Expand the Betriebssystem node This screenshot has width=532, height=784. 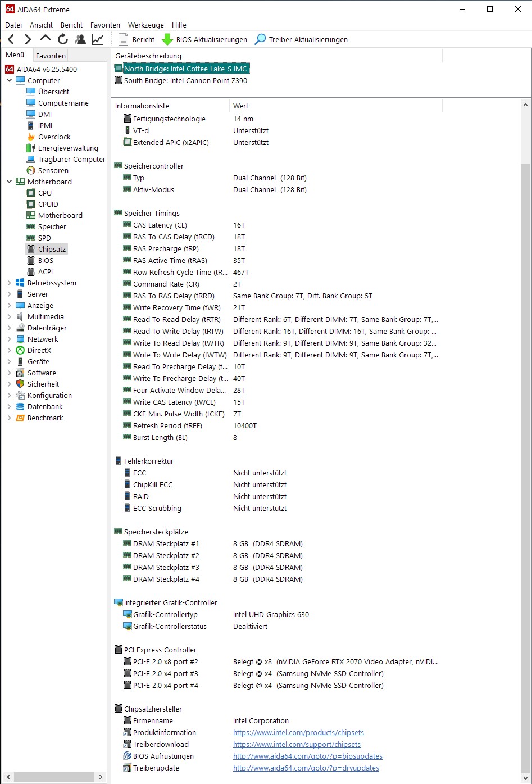pyautogui.click(x=9, y=283)
